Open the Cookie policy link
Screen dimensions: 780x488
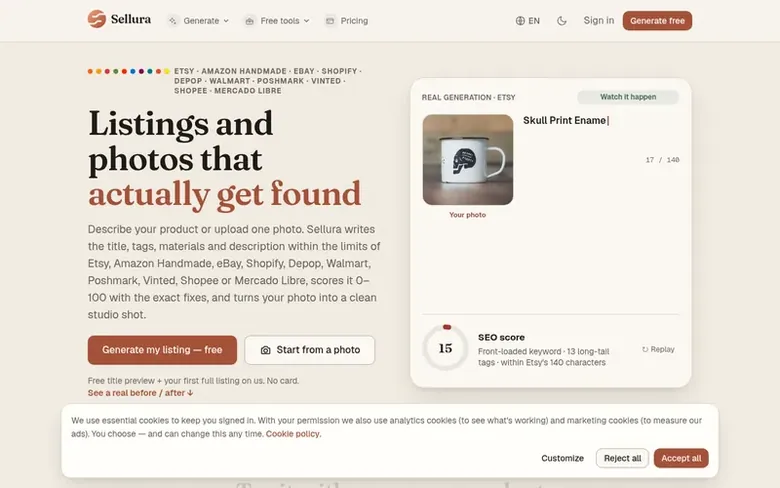point(293,434)
